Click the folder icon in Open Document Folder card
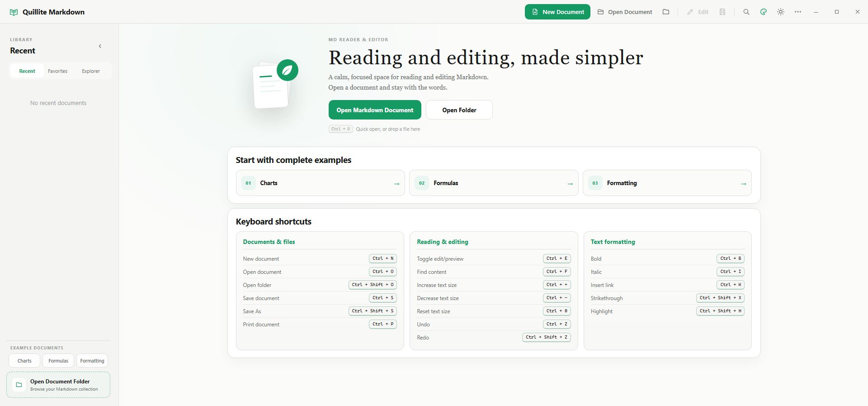Viewport: 868px width, 406px height. click(19, 385)
